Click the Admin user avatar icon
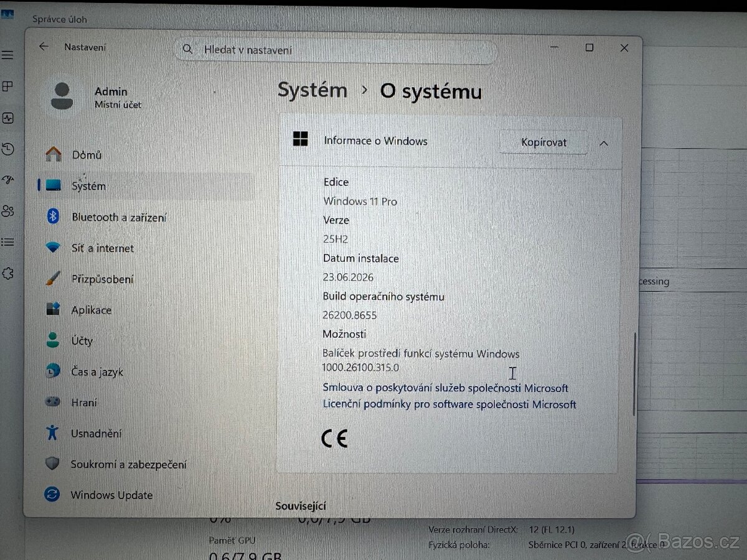747x560 pixels. [61, 96]
